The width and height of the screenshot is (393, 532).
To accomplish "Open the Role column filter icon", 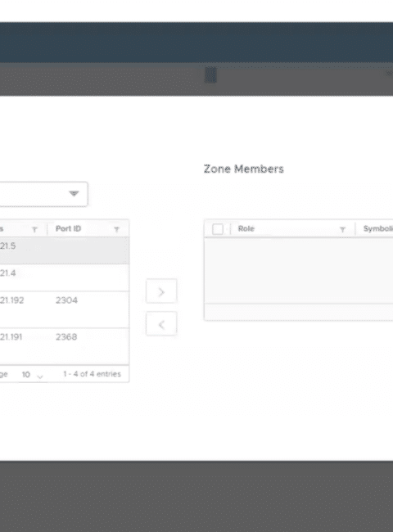I will (x=342, y=230).
